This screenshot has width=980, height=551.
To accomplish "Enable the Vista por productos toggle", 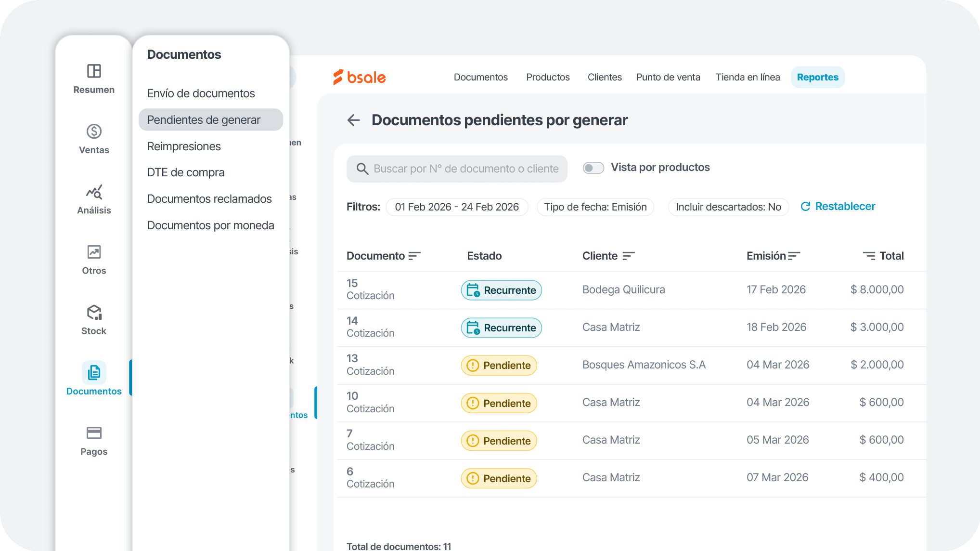I will coord(593,168).
